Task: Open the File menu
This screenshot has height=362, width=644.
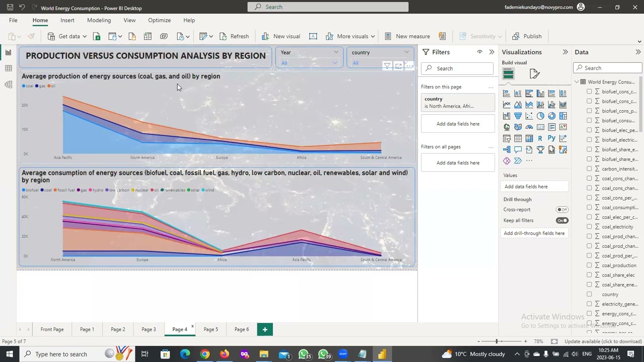Action: point(13,20)
